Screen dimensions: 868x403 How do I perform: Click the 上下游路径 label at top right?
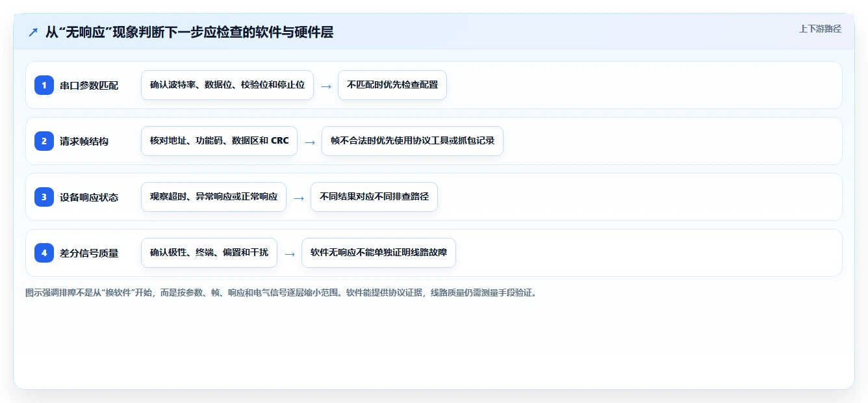820,29
